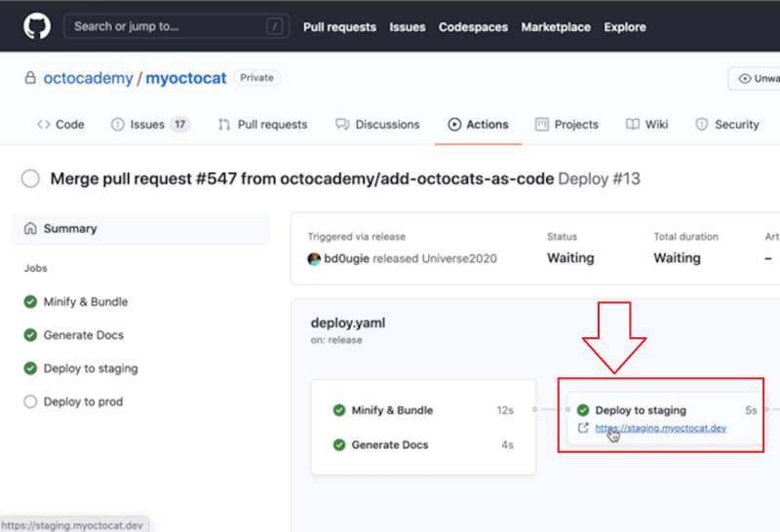Click the bd0ugie avatar image
780x532 pixels.
(314, 258)
